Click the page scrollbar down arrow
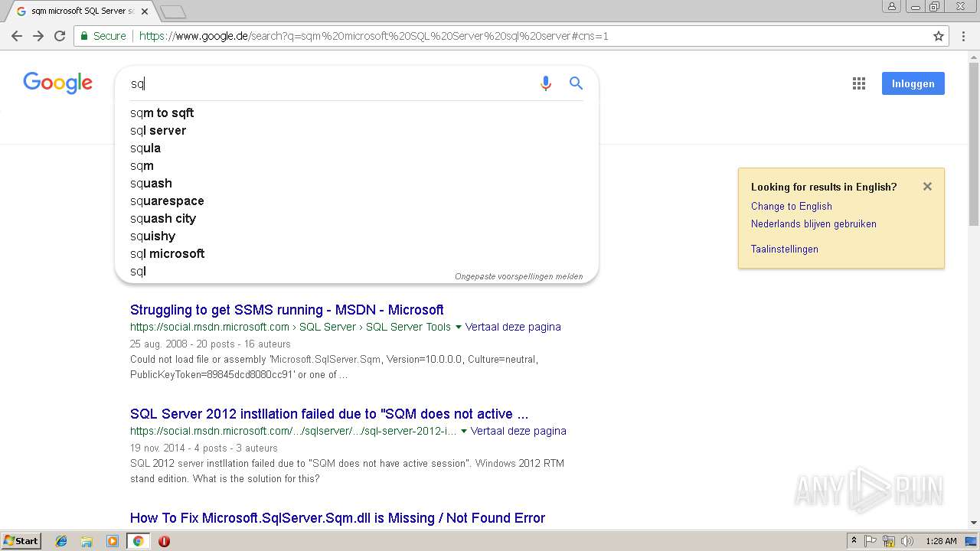 (x=974, y=523)
